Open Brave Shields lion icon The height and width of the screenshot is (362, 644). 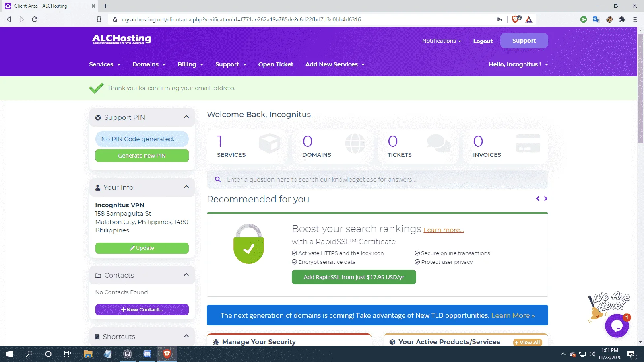coord(516,19)
